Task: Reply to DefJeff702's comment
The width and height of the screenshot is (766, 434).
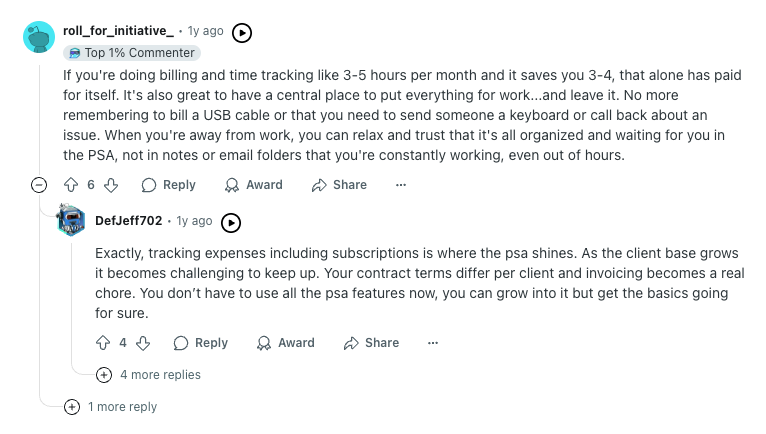Action: (x=201, y=343)
